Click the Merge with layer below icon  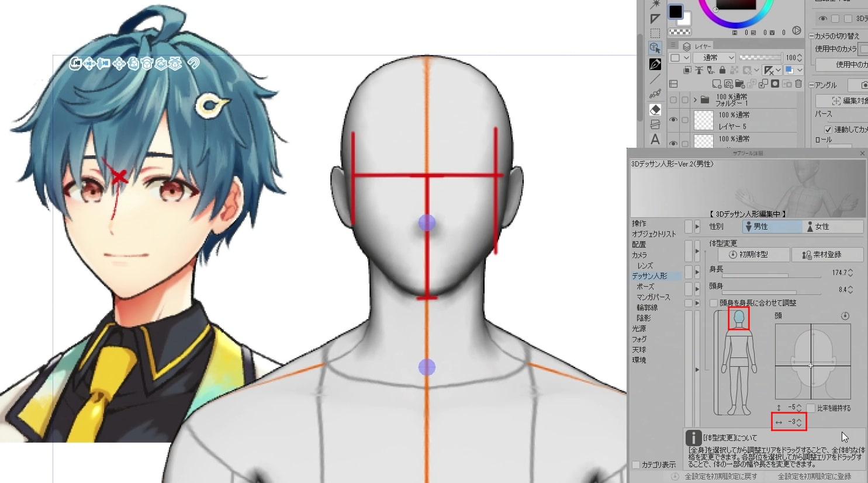(763, 84)
